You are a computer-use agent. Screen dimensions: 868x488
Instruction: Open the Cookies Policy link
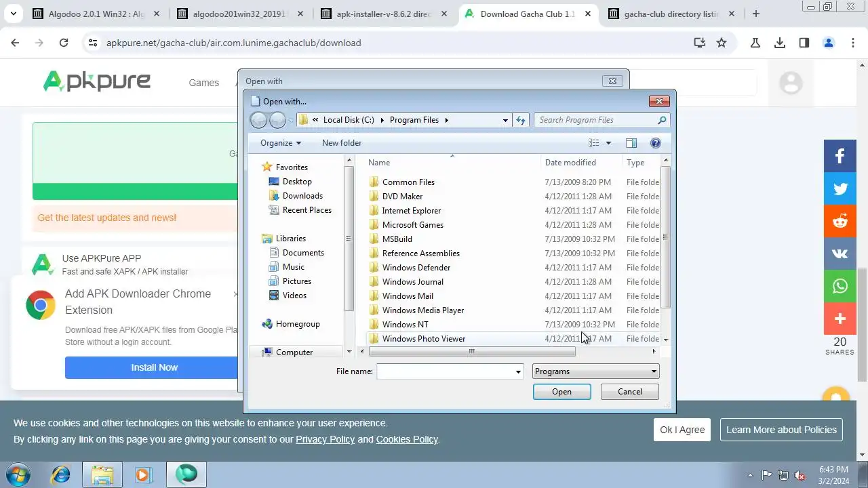pos(407,439)
